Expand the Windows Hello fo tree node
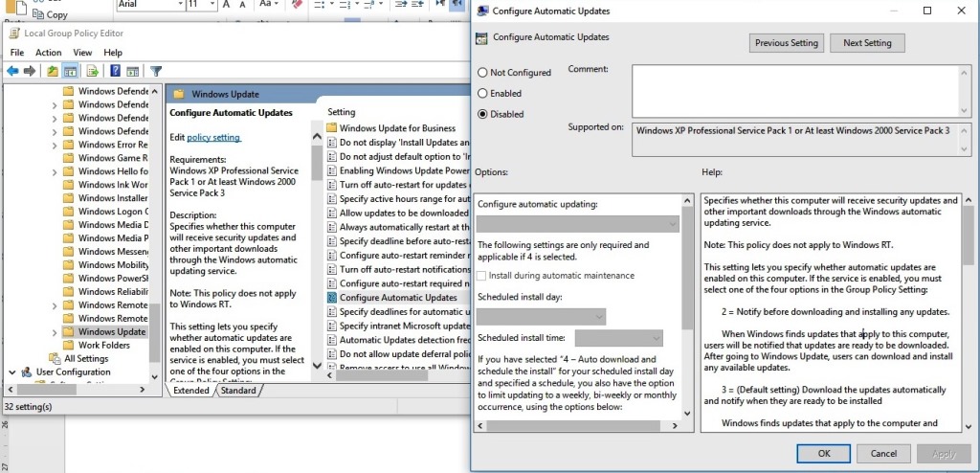This screenshot has height=473, width=980. coord(55,171)
